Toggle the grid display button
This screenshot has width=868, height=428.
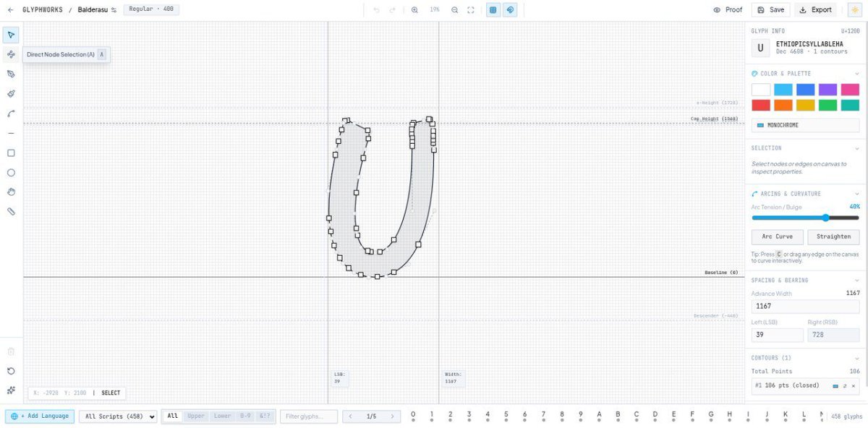[493, 10]
